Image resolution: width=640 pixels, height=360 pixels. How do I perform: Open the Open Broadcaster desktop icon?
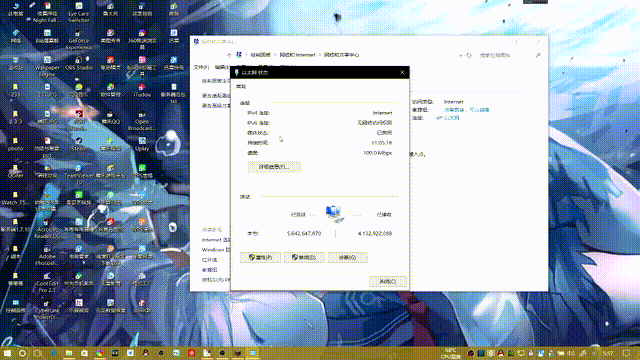pyautogui.click(x=142, y=121)
